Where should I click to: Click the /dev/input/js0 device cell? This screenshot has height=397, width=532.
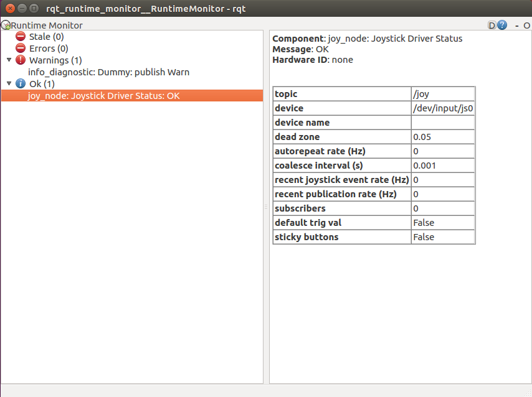pyautogui.click(x=442, y=108)
